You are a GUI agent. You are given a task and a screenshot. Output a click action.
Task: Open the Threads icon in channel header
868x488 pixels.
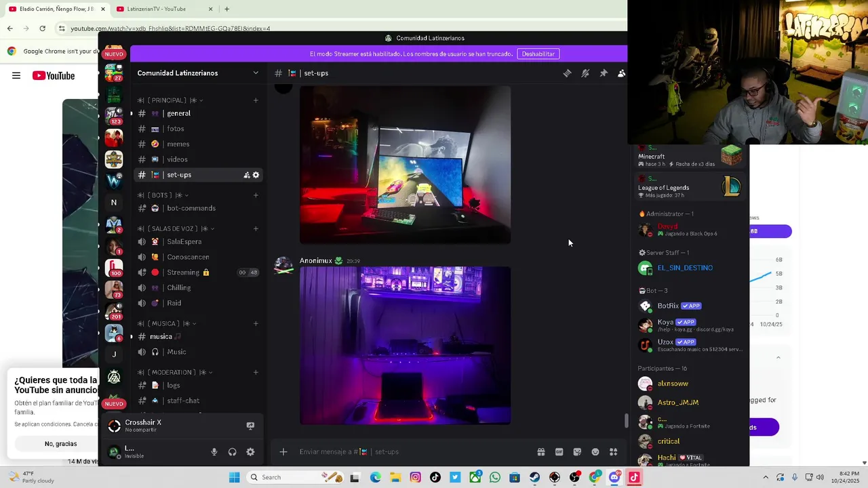[567, 73]
